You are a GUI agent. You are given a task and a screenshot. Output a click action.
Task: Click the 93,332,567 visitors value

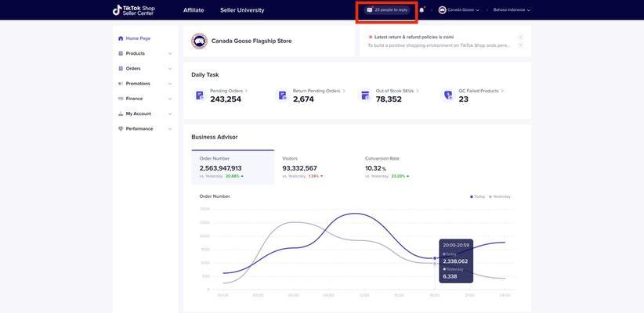(x=299, y=168)
